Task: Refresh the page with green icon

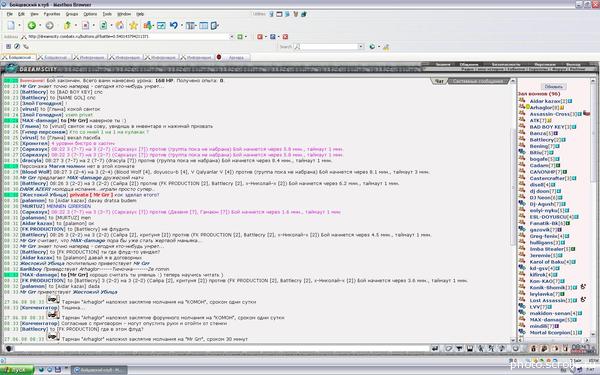Action: click(103, 26)
